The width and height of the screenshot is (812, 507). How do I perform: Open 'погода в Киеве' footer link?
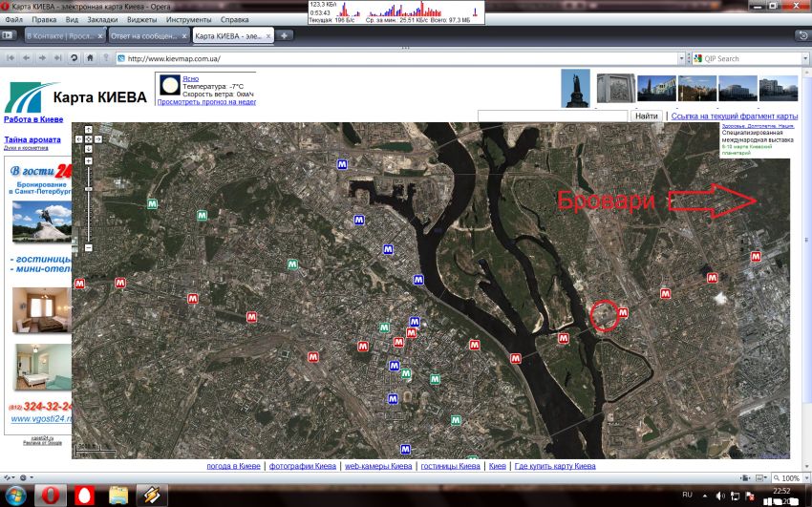(233, 466)
